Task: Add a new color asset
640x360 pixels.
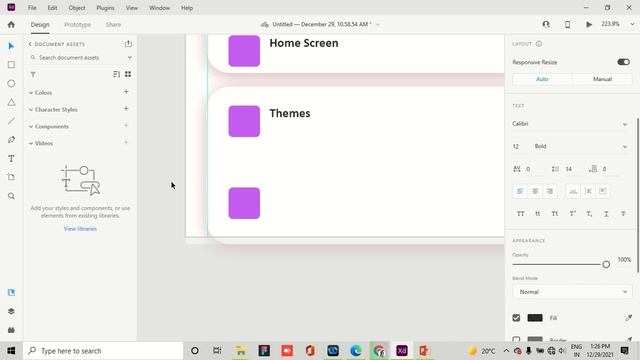Action: coord(126,92)
